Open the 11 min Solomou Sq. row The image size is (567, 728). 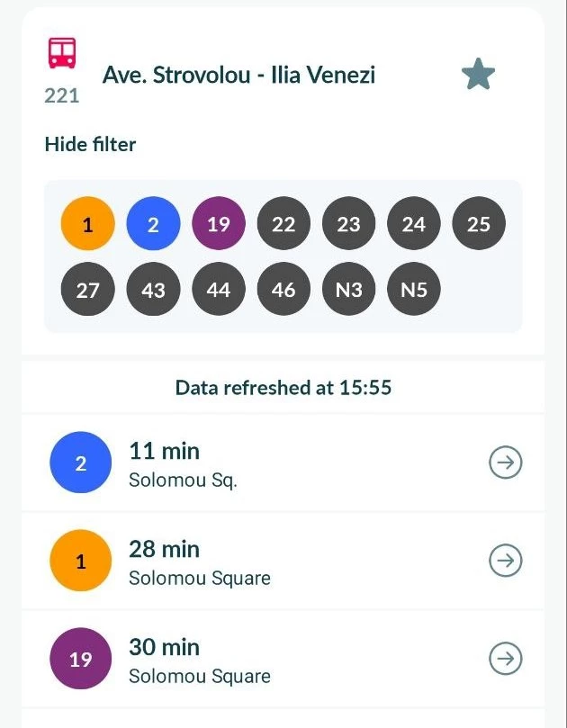[x=283, y=463]
